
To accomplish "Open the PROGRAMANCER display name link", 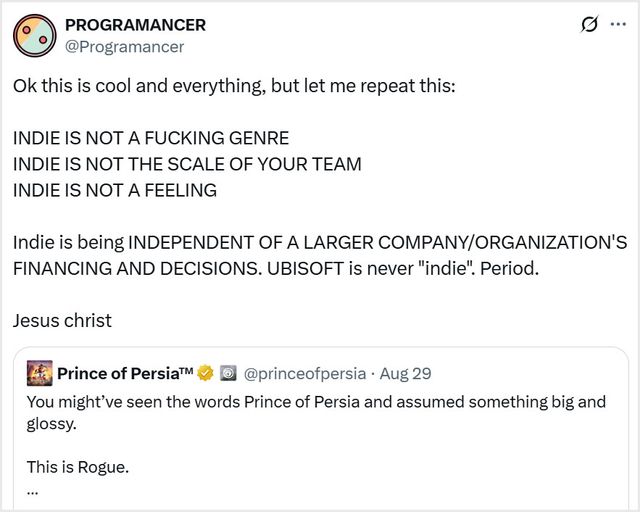I will pyautogui.click(x=135, y=25).
